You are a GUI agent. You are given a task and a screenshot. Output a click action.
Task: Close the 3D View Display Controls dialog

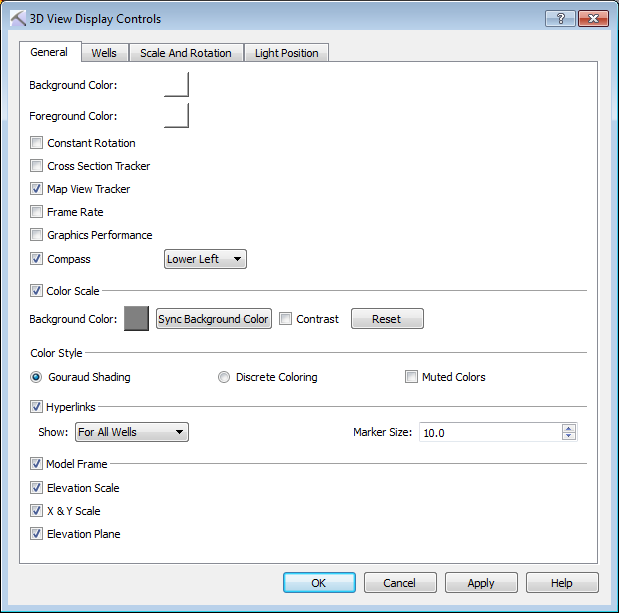[592, 19]
